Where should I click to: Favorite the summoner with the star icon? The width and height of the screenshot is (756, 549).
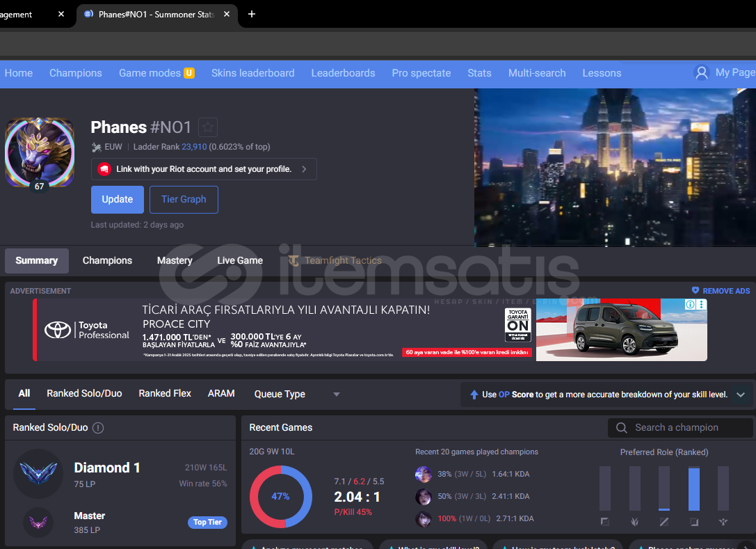tap(208, 127)
